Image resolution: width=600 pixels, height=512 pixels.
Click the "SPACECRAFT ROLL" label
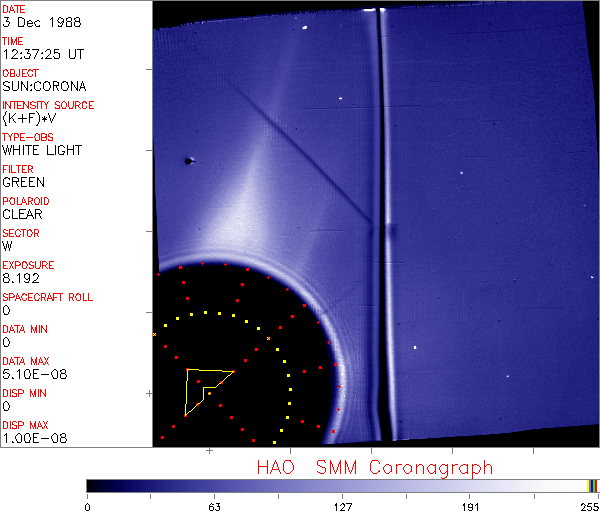(x=47, y=297)
